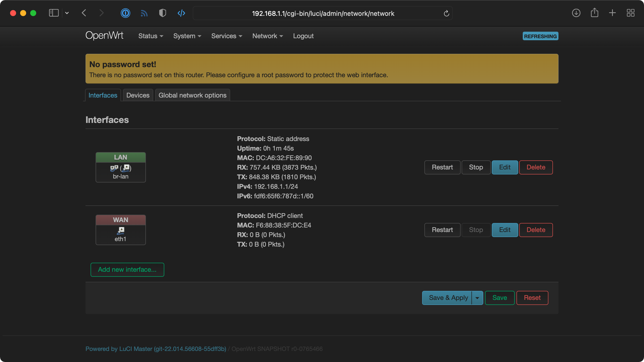Expand the Network menu
Image resolution: width=644 pixels, height=362 pixels.
[268, 36]
